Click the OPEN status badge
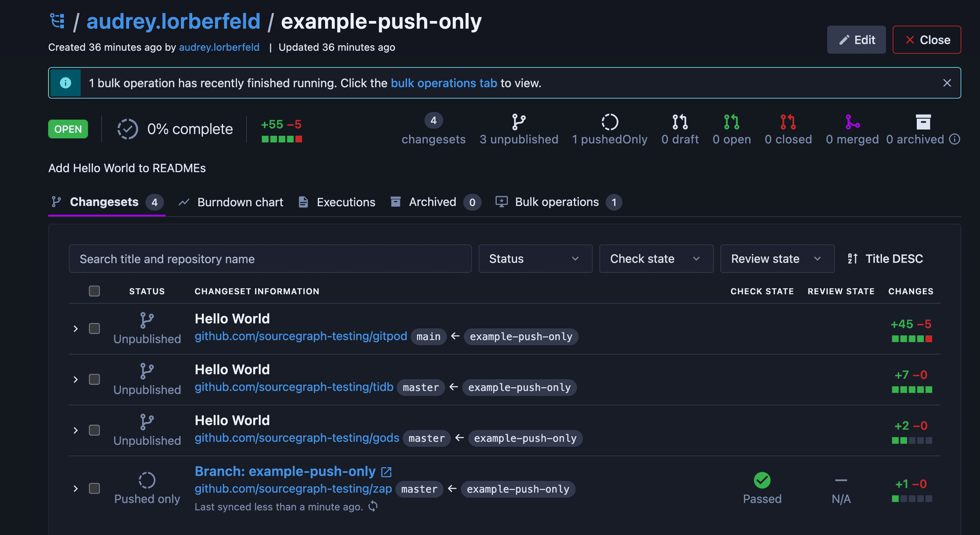This screenshot has width=980, height=535. (68, 129)
